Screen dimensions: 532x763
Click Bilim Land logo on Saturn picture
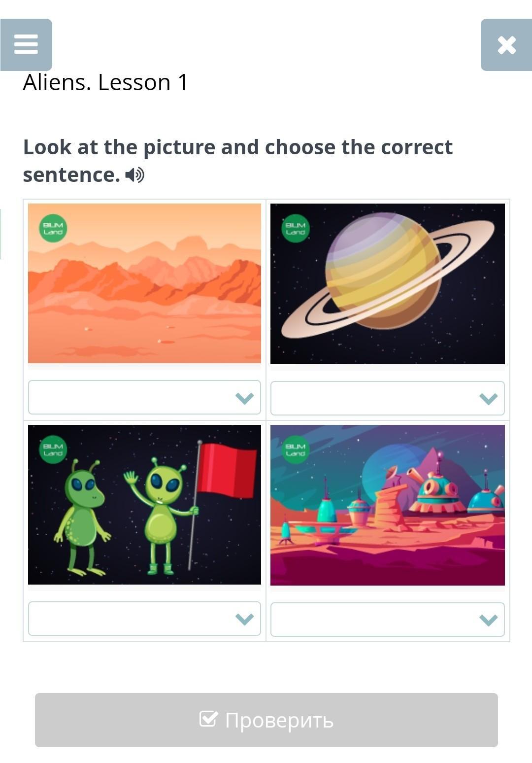coord(296,228)
